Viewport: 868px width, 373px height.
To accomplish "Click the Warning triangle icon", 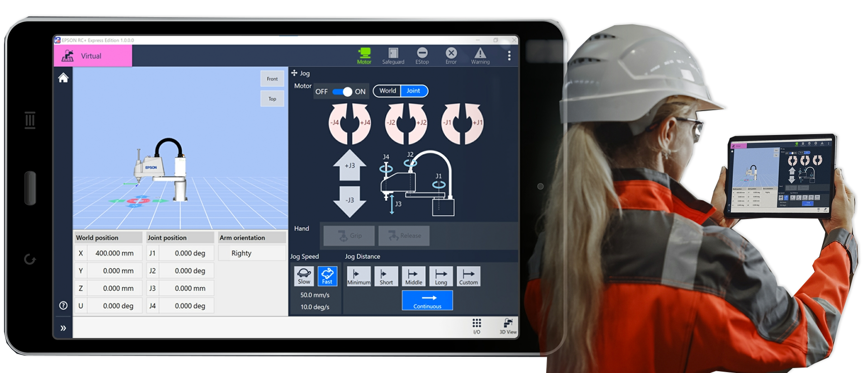I will point(480,56).
